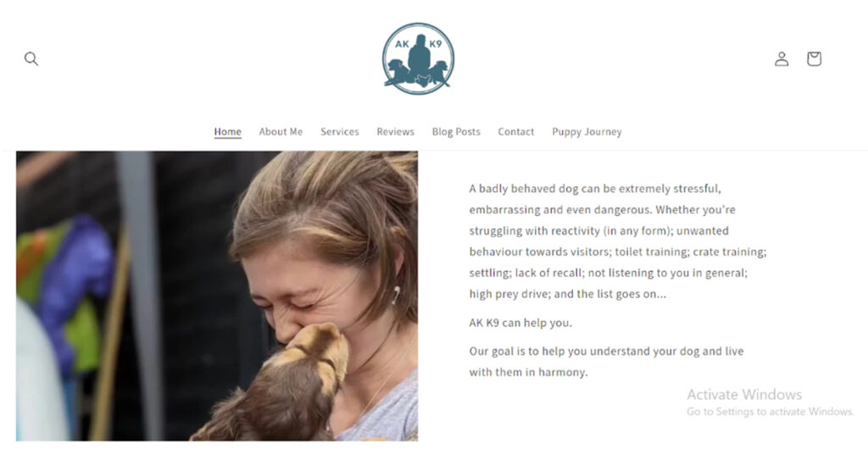Go to the Home nav link

pyautogui.click(x=227, y=132)
